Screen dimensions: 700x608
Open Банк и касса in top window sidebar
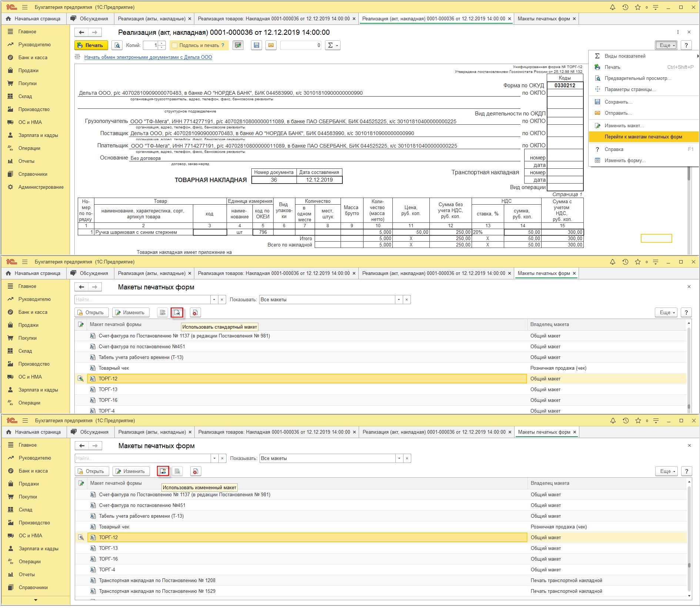(36, 57)
